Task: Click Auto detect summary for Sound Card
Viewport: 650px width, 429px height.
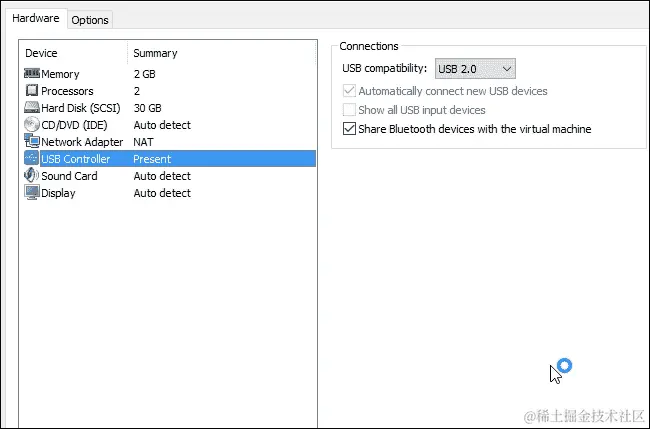Action: tap(162, 176)
